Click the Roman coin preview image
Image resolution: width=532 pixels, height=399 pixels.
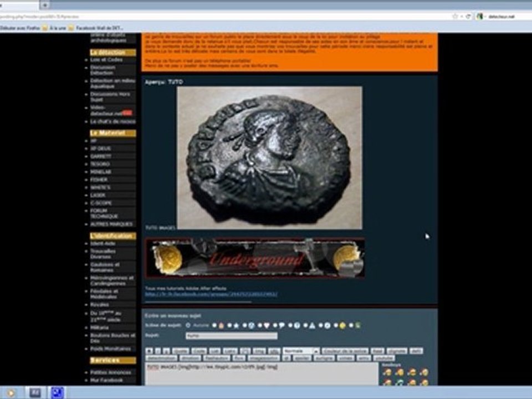270,158
